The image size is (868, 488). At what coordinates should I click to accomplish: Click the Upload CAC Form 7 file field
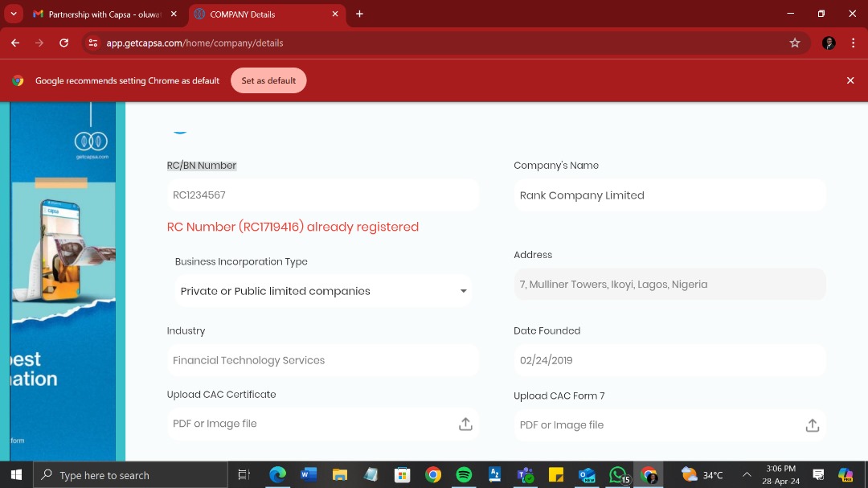[669, 424]
